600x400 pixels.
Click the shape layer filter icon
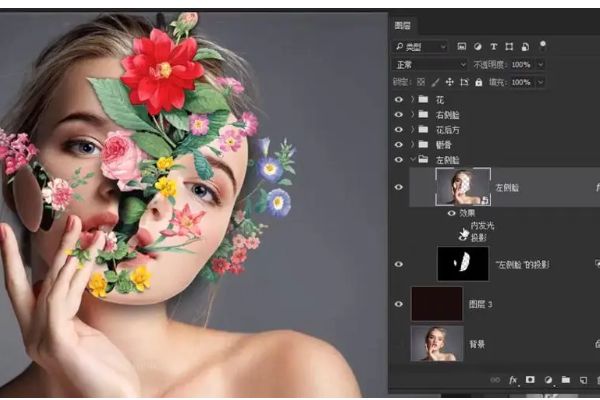pos(510,46)
